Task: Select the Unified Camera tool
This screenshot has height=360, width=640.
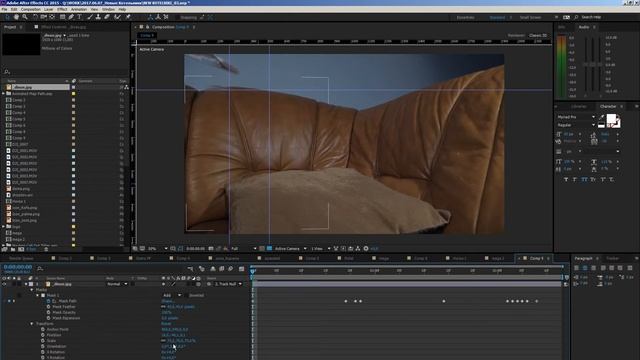Action: click(x=44, y=17)
